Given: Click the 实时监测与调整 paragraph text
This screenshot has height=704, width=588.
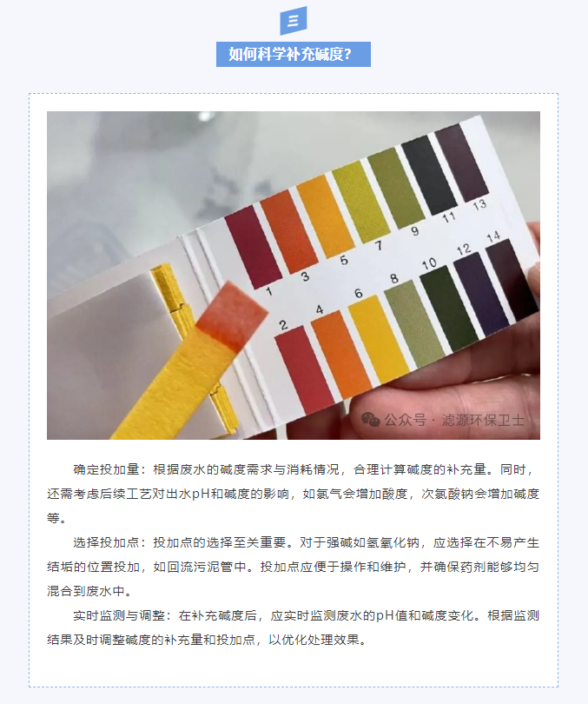Looking at the screenshot, I should point(294,628).
